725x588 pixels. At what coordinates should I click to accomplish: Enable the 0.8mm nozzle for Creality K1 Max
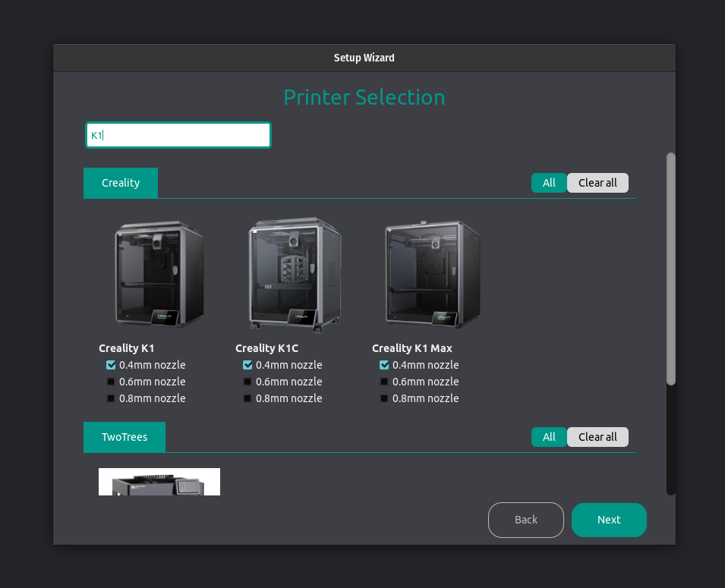pyautogui.click(x=383, y=398)
